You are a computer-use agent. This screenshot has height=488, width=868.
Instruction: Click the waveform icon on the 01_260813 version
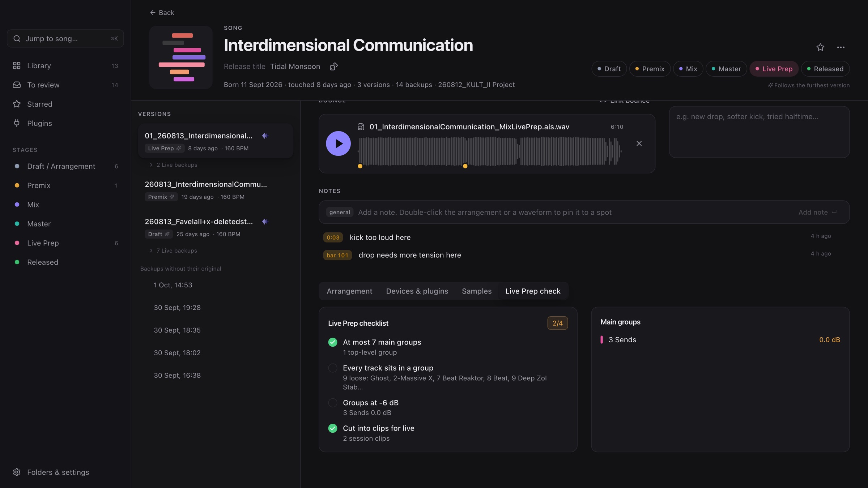click(x=265, y=136)
